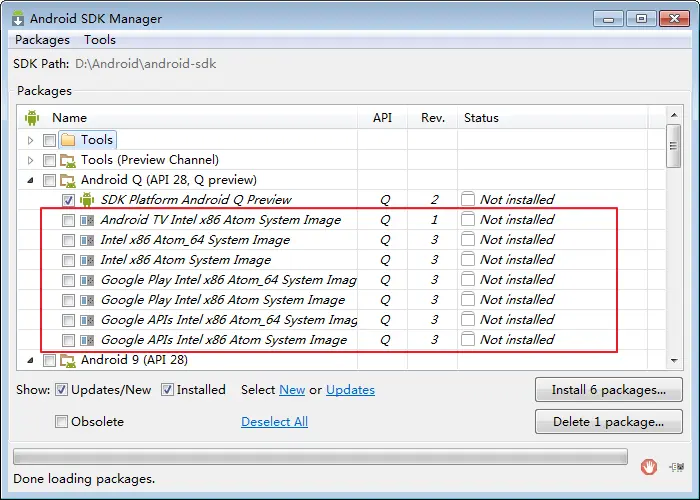Click the Tools folder icon
700x500 pixels.
tap(68, 140)
